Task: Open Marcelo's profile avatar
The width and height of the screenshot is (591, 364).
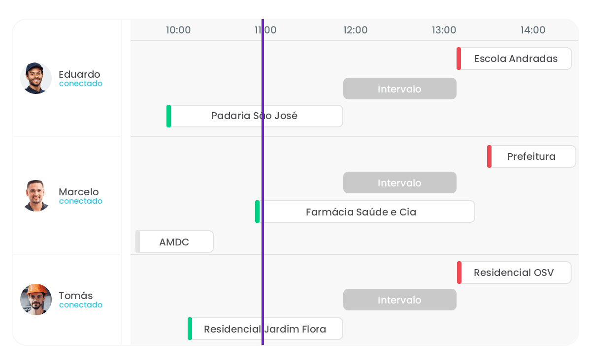Action: (35, 196)
